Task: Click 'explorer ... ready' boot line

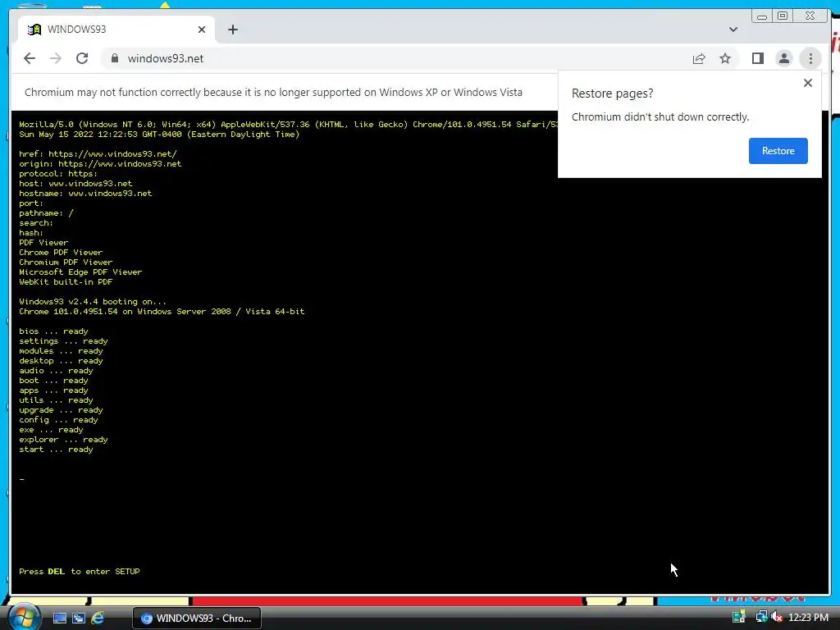Action: click(x=63, y=440)
